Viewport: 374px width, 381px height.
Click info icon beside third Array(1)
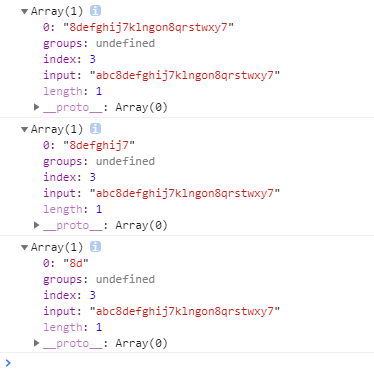tap(95, 247)
